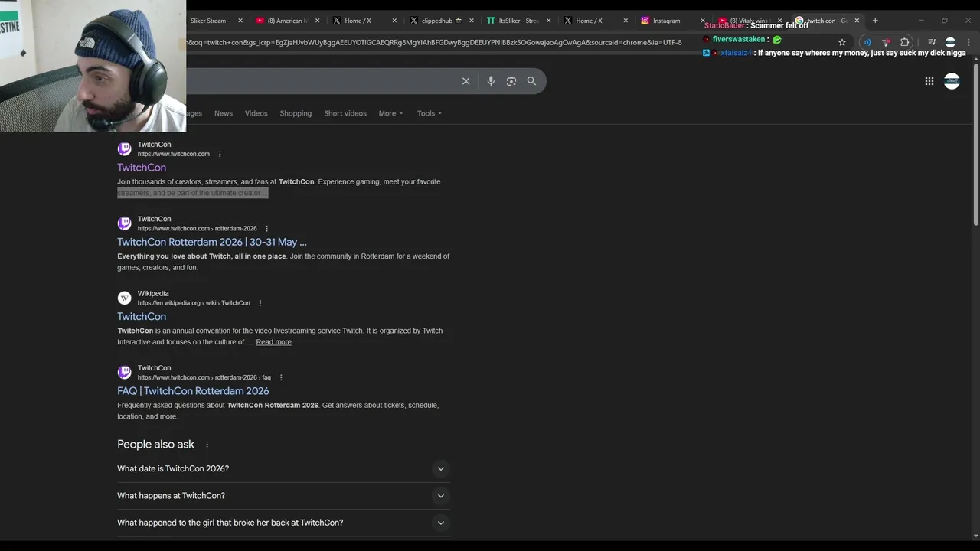980x551 pixels.
Task: Close the Instagram tab
Action: coord(702,21)
